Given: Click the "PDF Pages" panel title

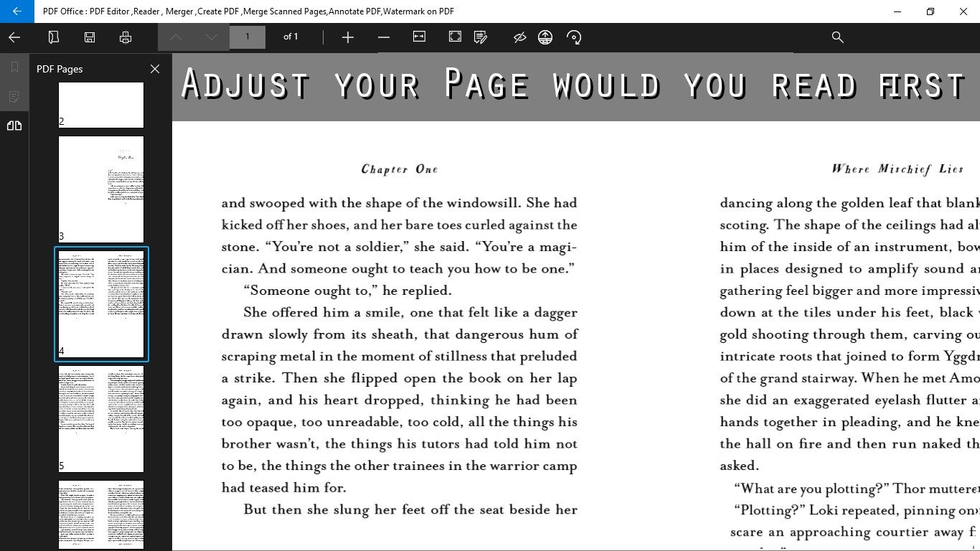Looking at the screenshot, I should pyautogui.click(x=60, y=69).
